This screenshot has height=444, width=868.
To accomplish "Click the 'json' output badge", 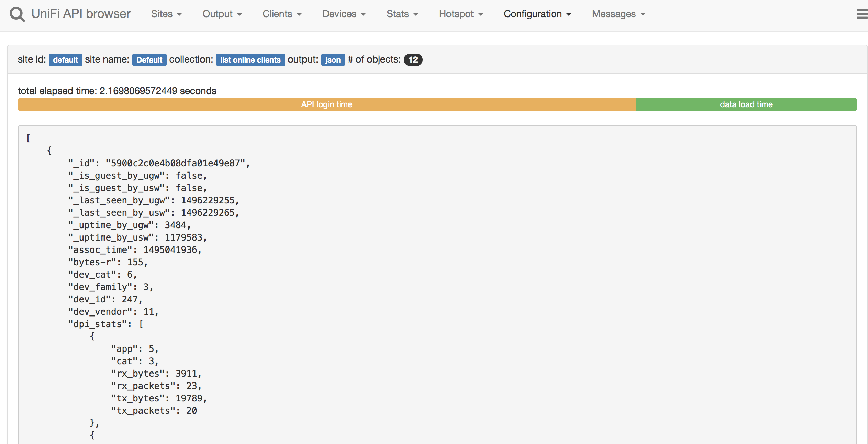I will click(333, 60).
